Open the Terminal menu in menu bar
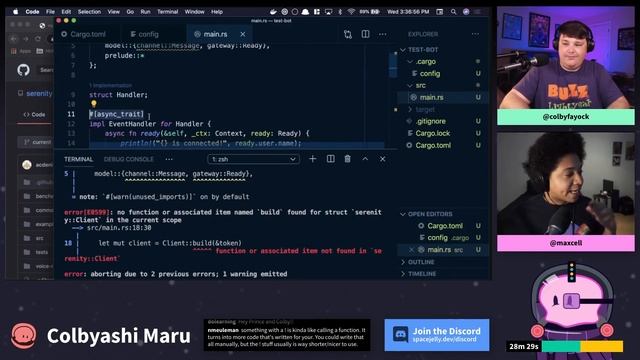The height and width of the screenshot is (360, 640). 167,12
